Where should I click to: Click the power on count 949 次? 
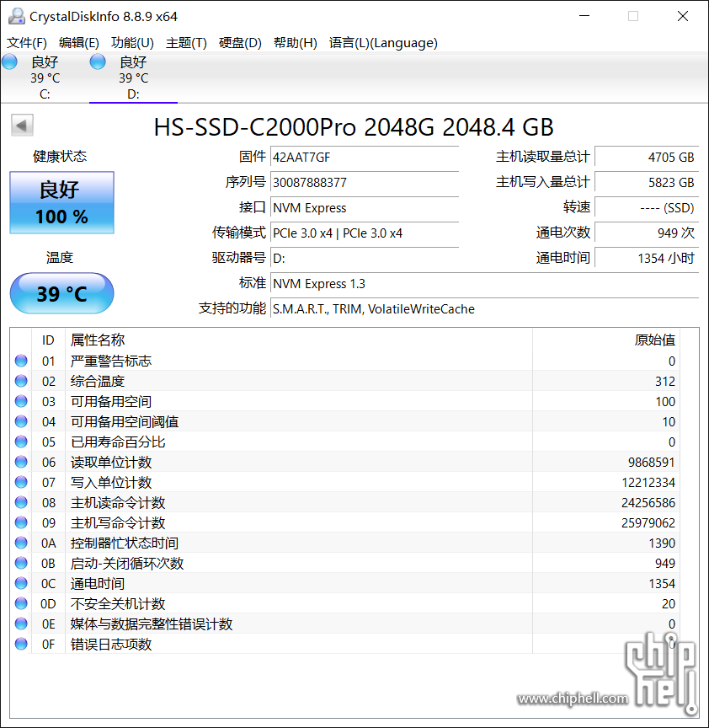click(x=647, y=233)
